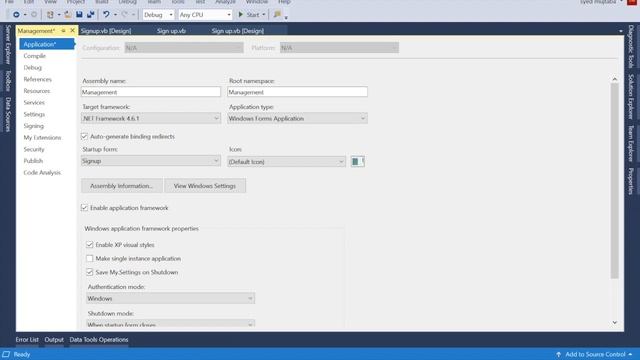
Task: Select the Compile properties page
Action: click(35, 56)
